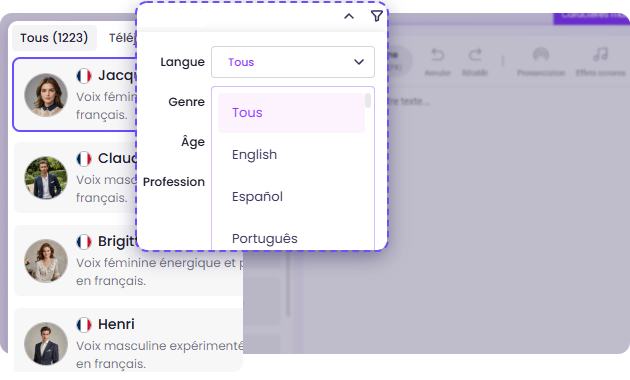630x380 pixels.
Task: Click the French flag beside Claude
Action: (84, 159)
